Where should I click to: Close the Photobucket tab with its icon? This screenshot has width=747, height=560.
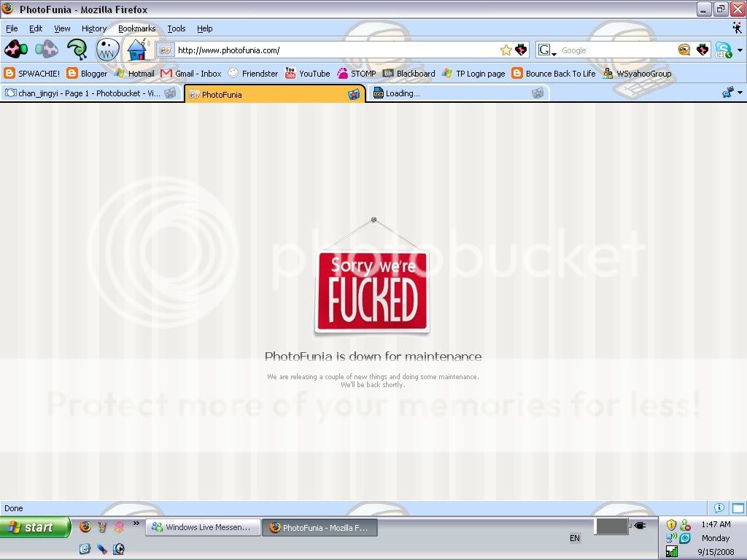coord(170,93)
